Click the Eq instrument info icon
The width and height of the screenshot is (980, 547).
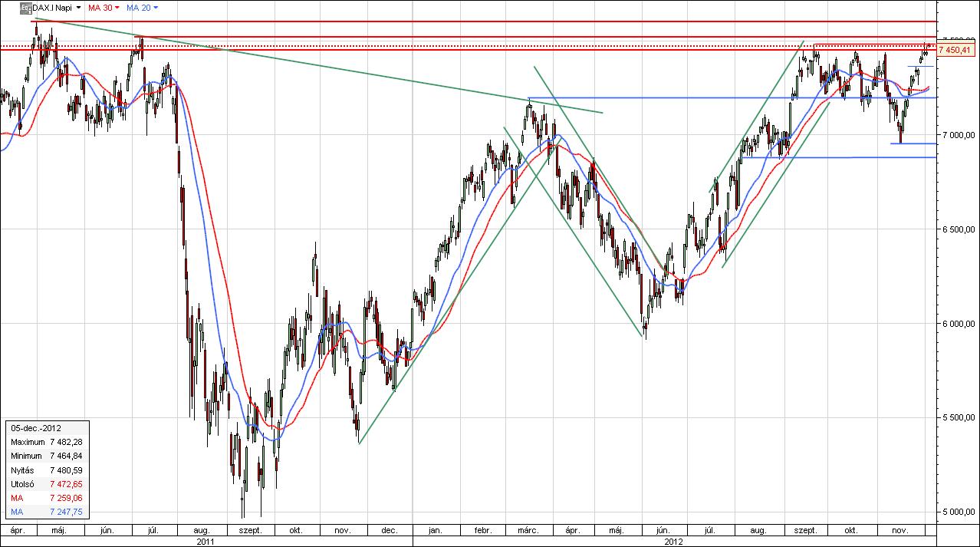[x=25, y=7]
